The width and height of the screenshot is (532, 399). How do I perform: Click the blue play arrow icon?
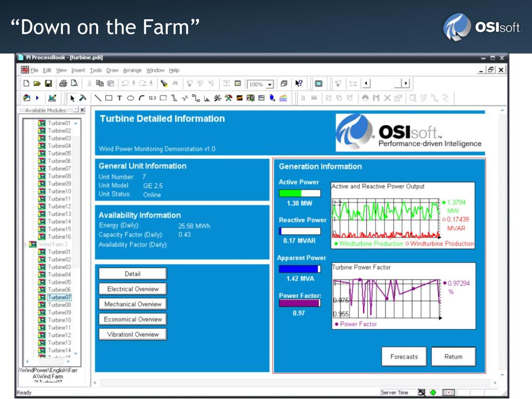(x=37, y=98)
